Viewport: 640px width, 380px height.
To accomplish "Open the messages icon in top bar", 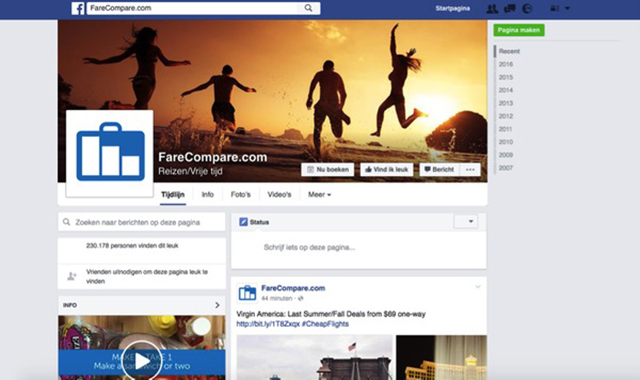I will pos(509,9).
